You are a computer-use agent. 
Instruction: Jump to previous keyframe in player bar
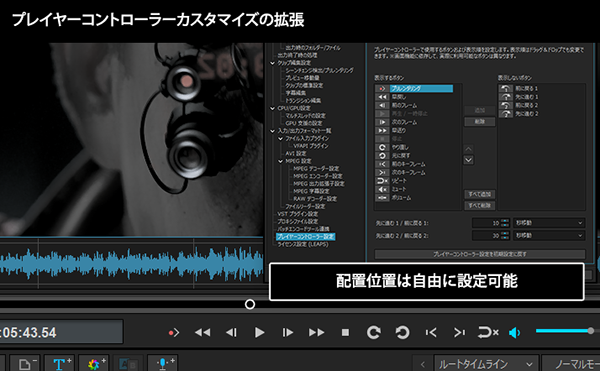click(x=431, y=333)
